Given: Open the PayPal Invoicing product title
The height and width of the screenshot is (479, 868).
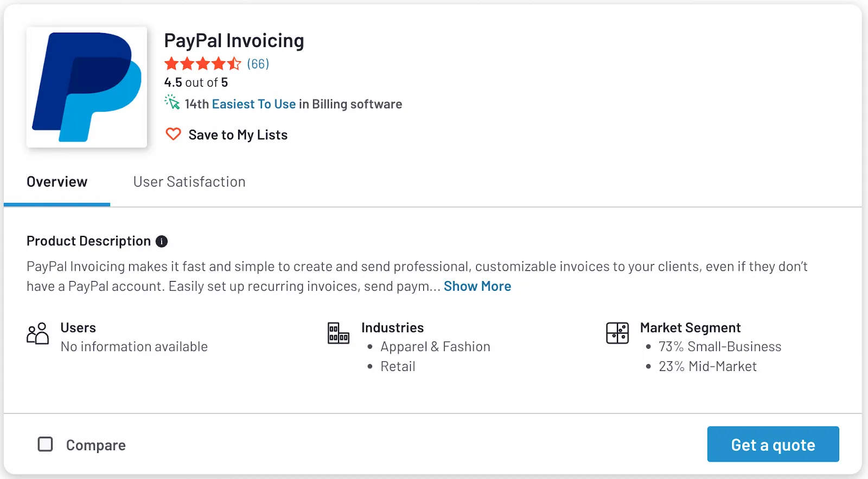Looking at the screenshot, I should 234,41.
